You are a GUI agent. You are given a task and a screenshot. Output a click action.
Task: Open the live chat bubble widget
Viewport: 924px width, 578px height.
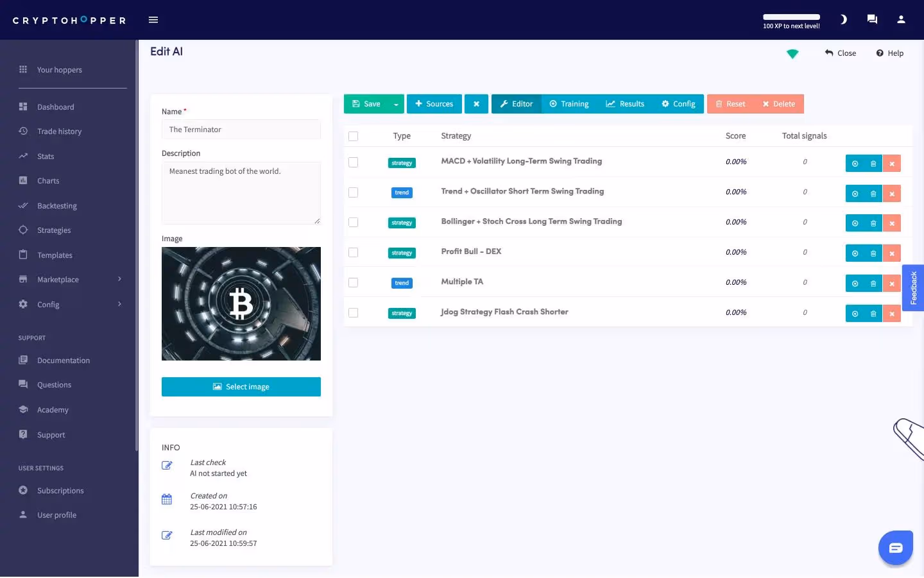(895, 548)
